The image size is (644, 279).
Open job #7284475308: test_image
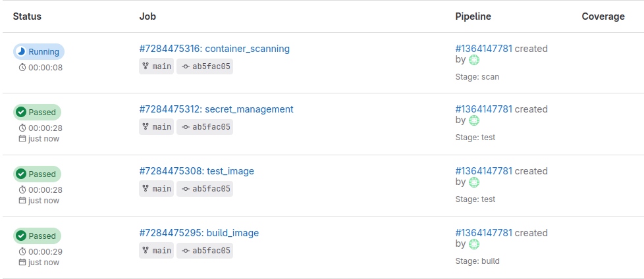197,170
